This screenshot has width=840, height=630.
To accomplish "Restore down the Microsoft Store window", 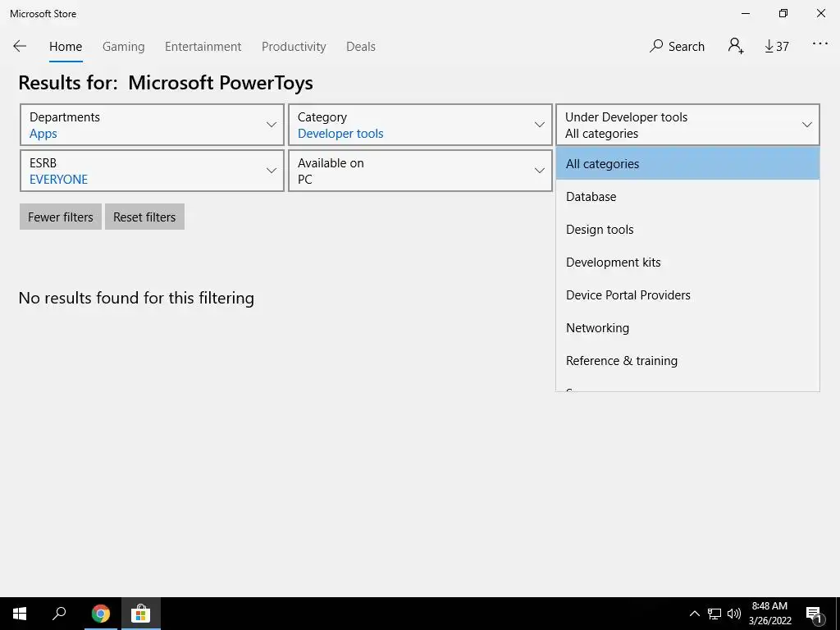I will (x=783, y=13).
